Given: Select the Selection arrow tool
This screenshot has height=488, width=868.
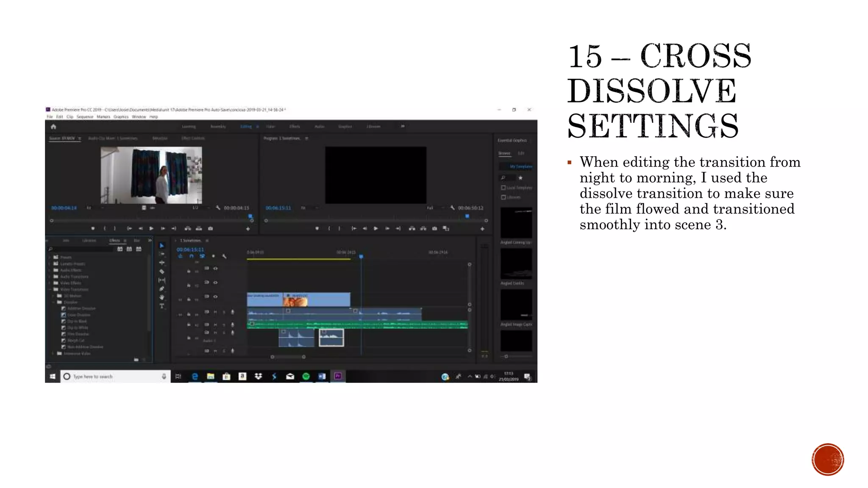Looking at the screenshot, I should pos(161,246).
